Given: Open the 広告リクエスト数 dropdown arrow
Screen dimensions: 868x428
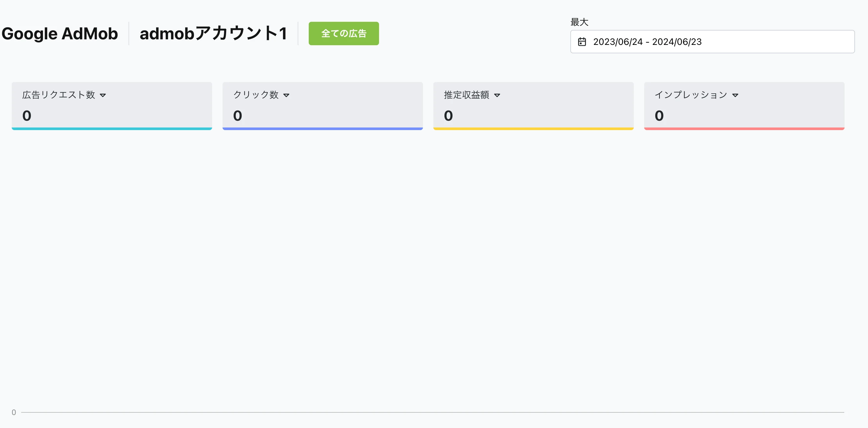Looking at the screenshot, I should pyautogui.click(x=103, y=95).
